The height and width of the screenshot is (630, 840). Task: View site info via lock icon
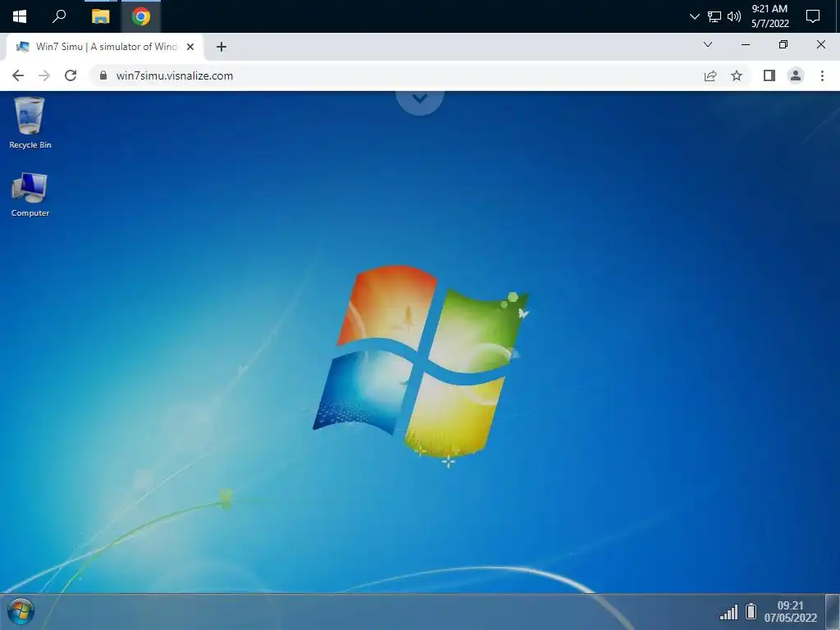pyautogui.click(x=103, y=75)
